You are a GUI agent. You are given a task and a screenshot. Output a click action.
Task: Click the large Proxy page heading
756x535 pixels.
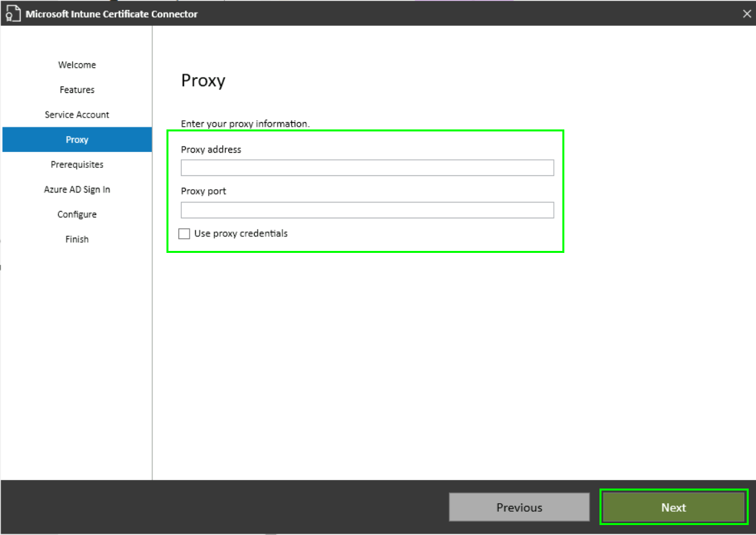tap(203, 81)
